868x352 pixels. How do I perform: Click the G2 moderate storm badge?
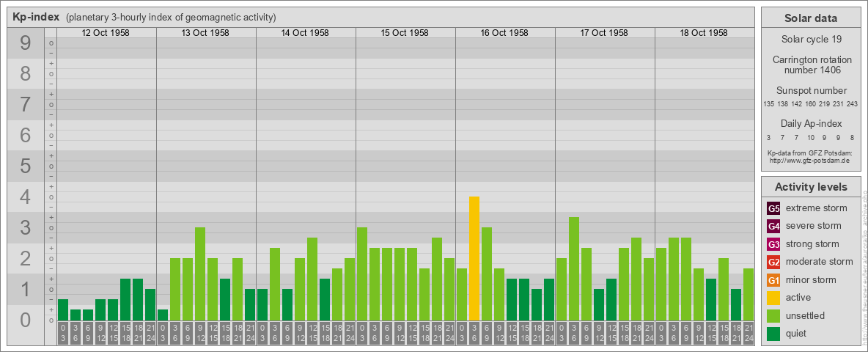point(773,262)
